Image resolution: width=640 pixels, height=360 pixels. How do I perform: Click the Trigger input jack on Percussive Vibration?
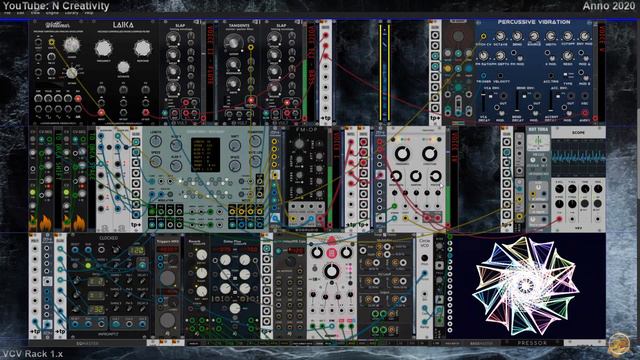pyautogui.click(x=484, y=76)
